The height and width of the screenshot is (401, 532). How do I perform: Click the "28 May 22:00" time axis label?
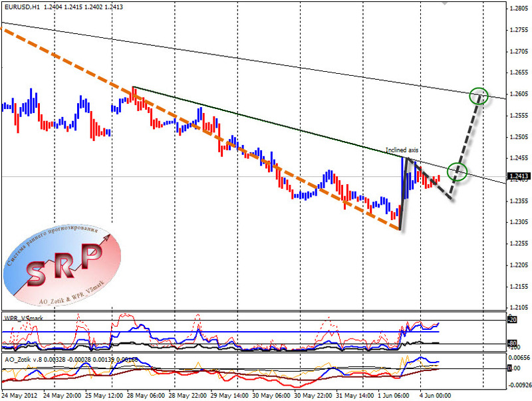pos(188,396)
